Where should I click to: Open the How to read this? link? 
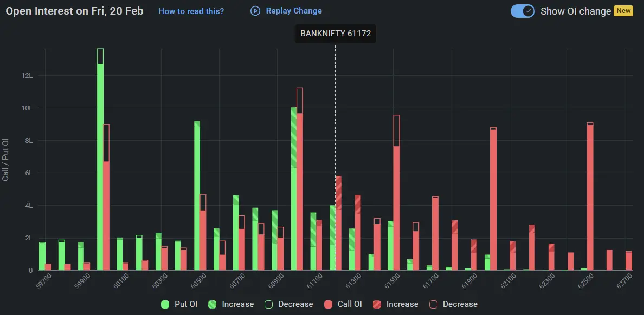pos(191,11)
